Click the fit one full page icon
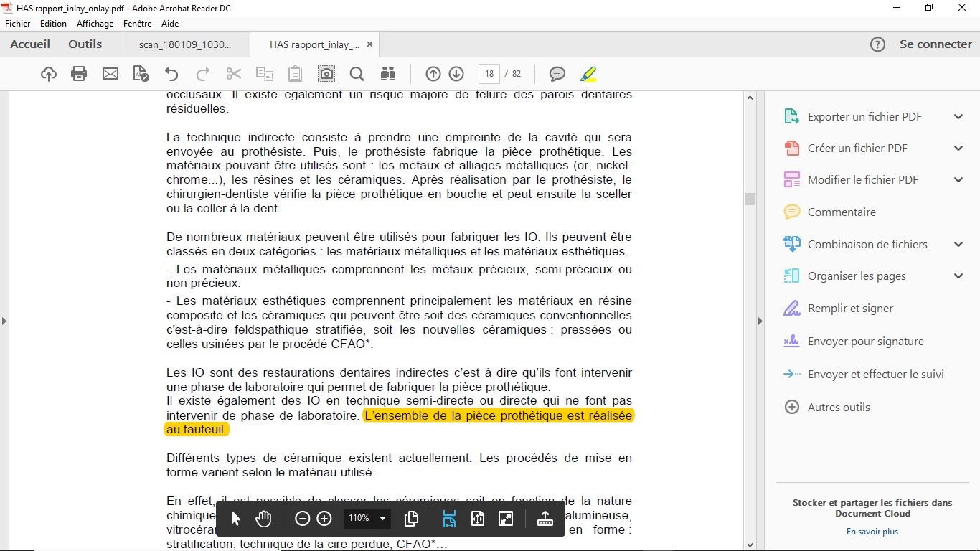Image resolution: width=980 pixels, height=551 pixels. point(478,519)
